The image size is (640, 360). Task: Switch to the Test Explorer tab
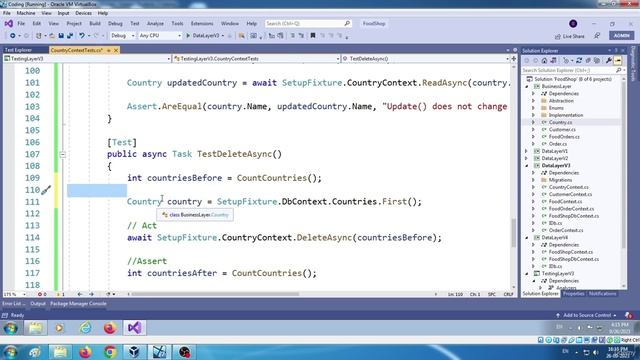coord(18,50)
